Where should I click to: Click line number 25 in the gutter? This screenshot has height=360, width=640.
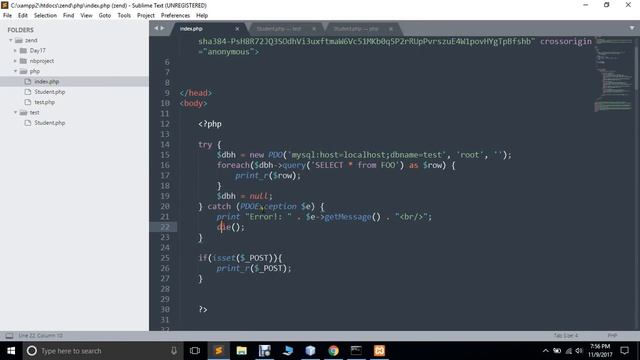point(164,258)
